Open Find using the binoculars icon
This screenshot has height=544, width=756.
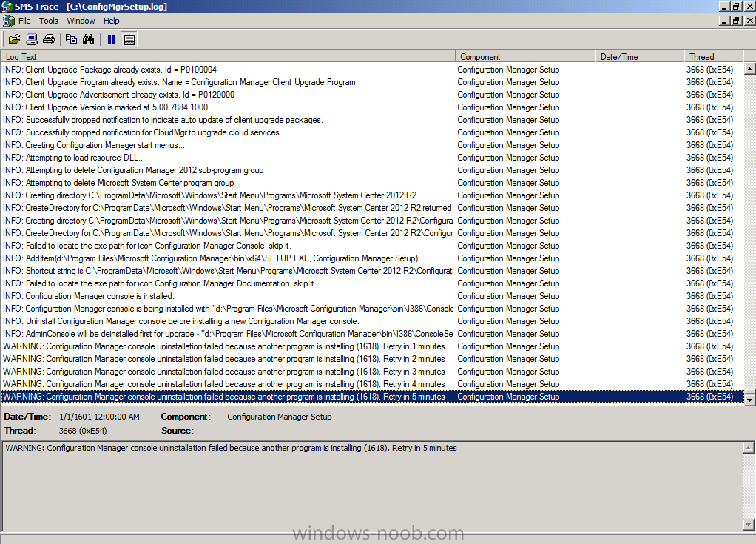pos(88,39)
